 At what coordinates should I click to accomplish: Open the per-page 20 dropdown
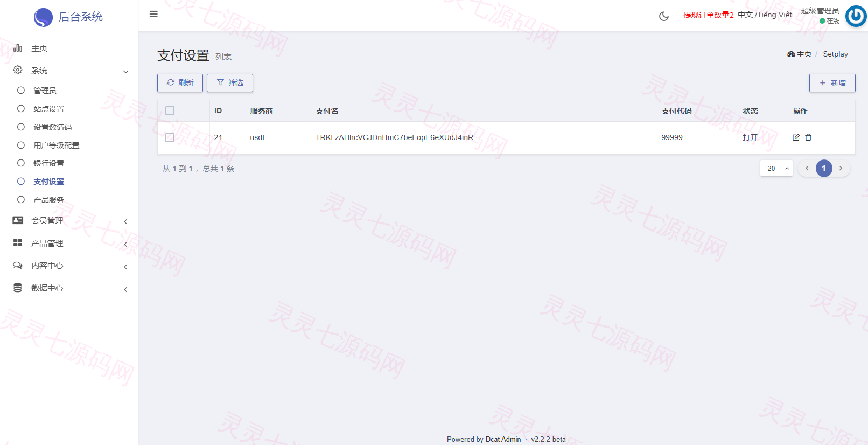point(776,169)
